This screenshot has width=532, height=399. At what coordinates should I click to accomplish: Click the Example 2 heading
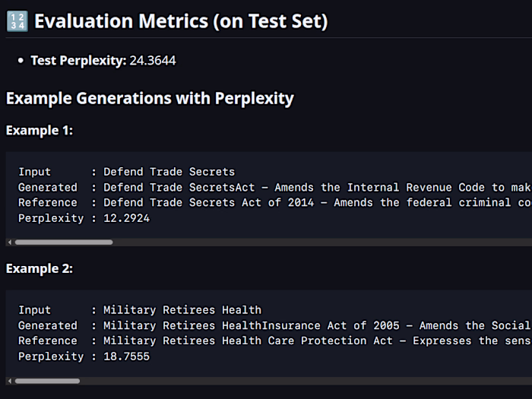tap(40, 268)
